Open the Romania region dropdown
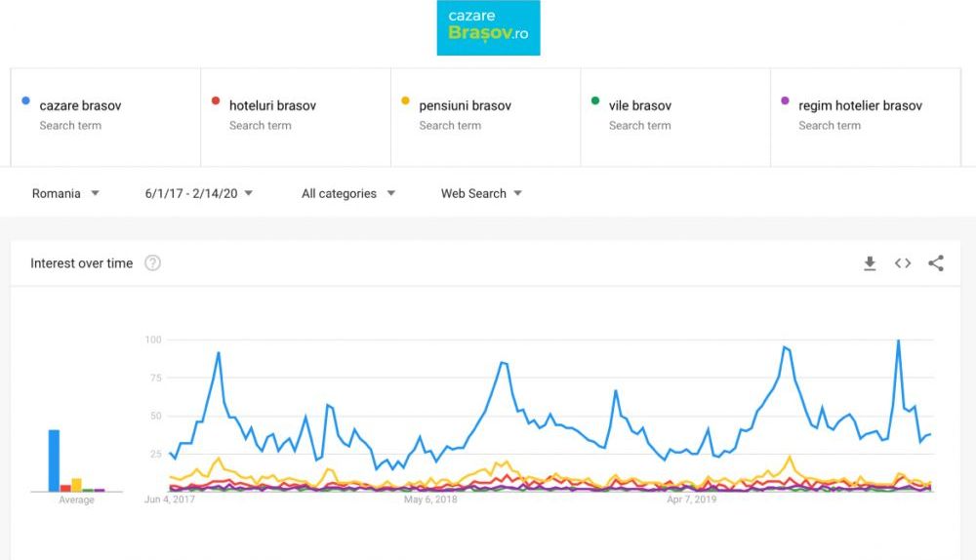This screenshot has width=976, height=560. coord(65,193)
